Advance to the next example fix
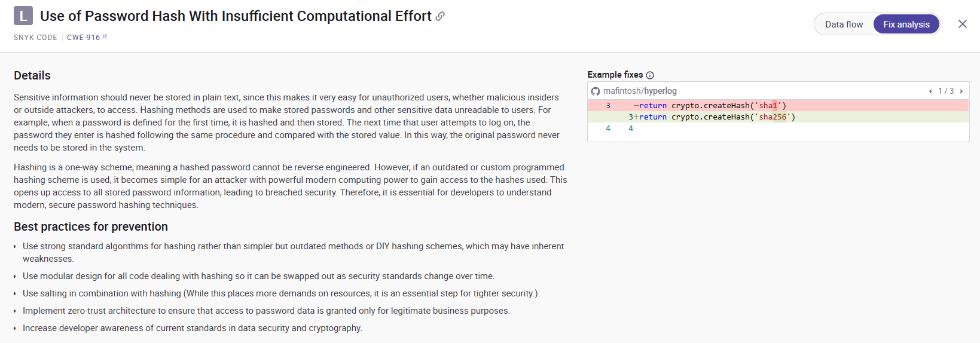980x343 pixels. 961,91
